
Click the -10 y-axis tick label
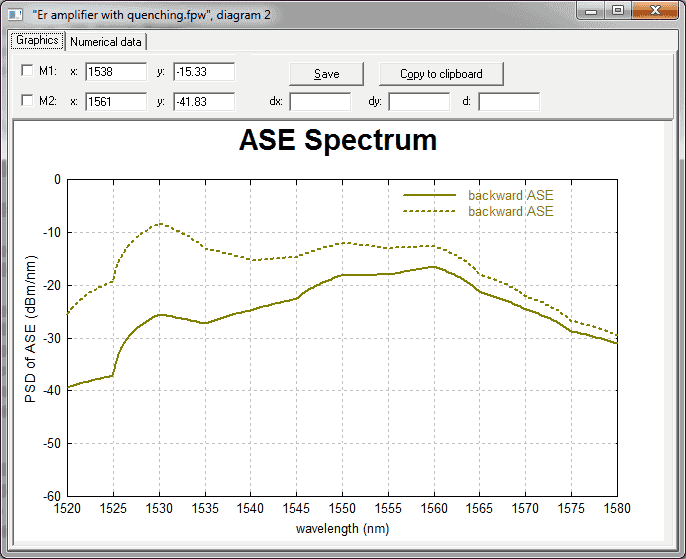tap(52, 232)
